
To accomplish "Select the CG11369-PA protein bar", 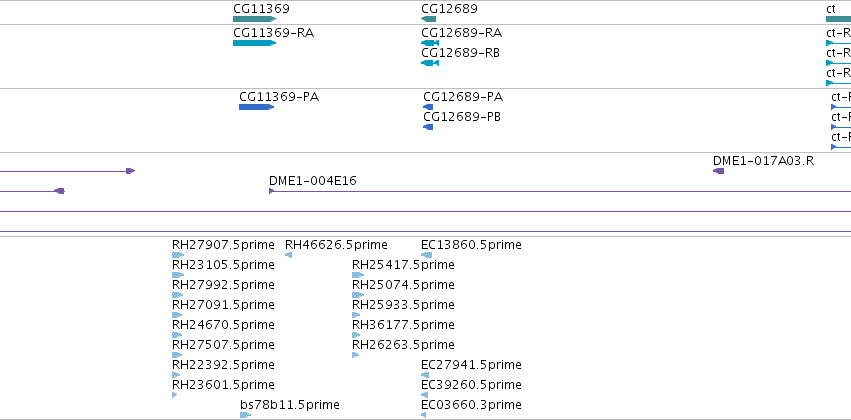I will [x=256, y=107].
